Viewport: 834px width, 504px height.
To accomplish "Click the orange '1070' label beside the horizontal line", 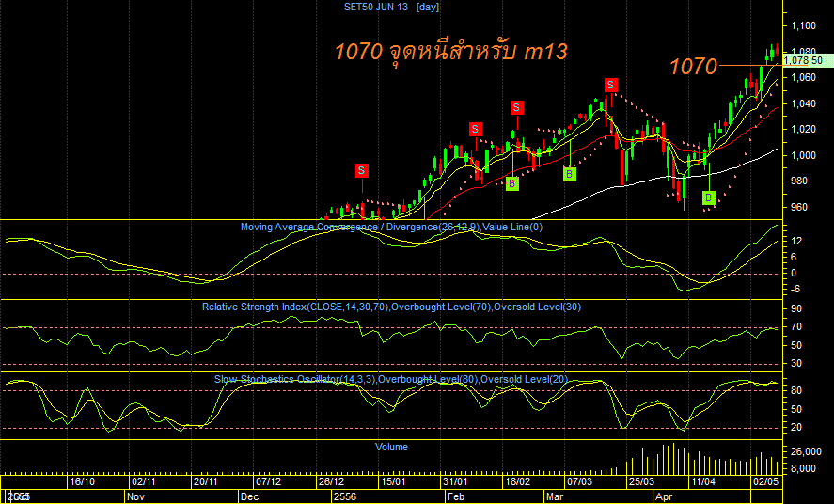I will point(693,67).
